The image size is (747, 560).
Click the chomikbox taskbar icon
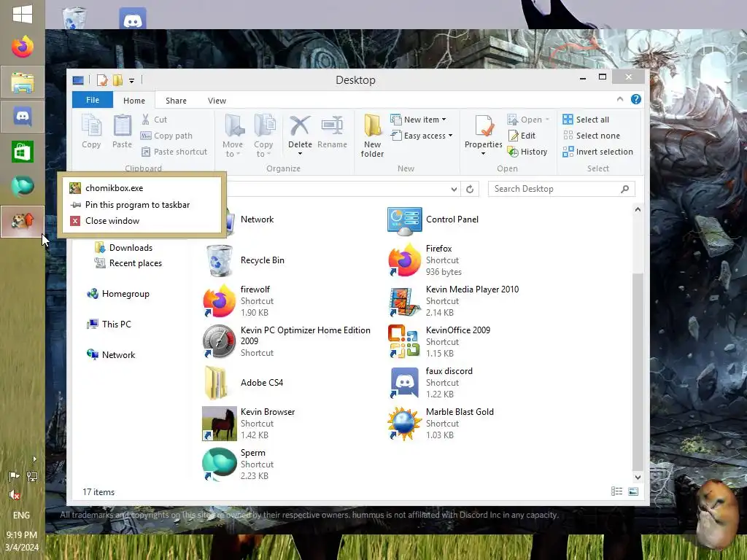point(23,222)
